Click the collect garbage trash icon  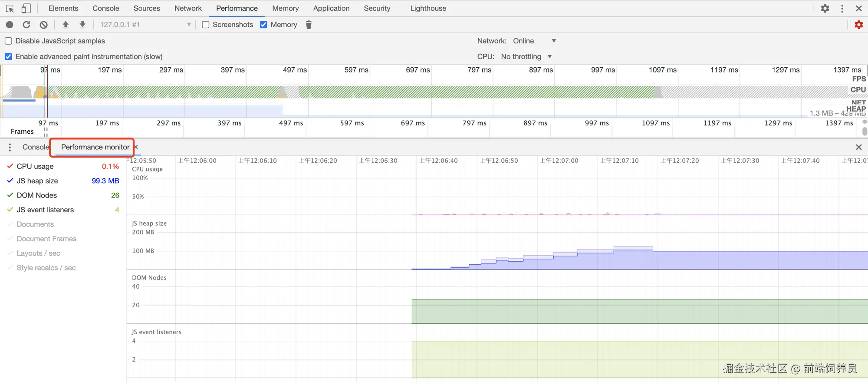[309, 25]
